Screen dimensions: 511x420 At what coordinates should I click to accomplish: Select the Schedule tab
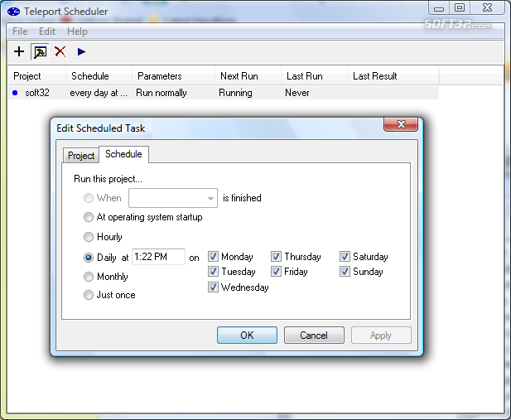click(123, 154)
